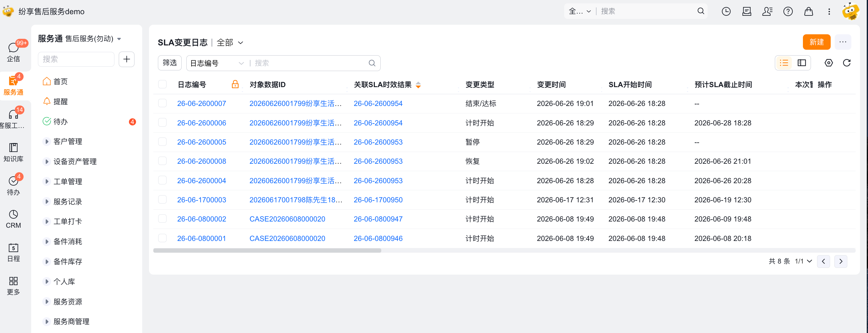
Task: Switch to split panel view icon
Action: click(802, 63)
